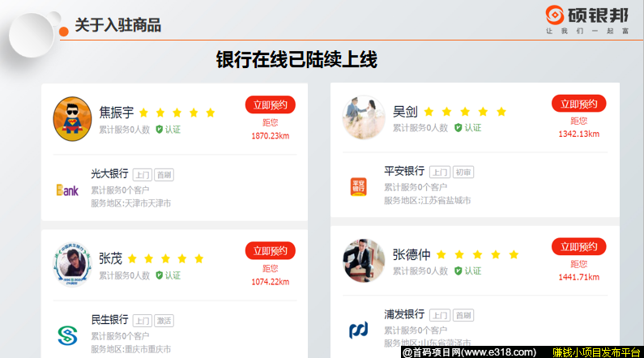Book 张德仲 with the 立即预约 button
This screenshot has width=644, height=358.
pos(578,246)
